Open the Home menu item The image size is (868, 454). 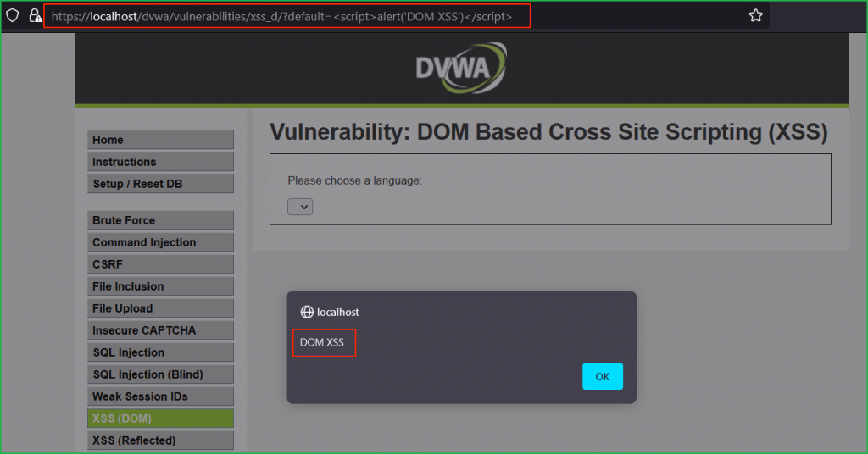point(160,140)
